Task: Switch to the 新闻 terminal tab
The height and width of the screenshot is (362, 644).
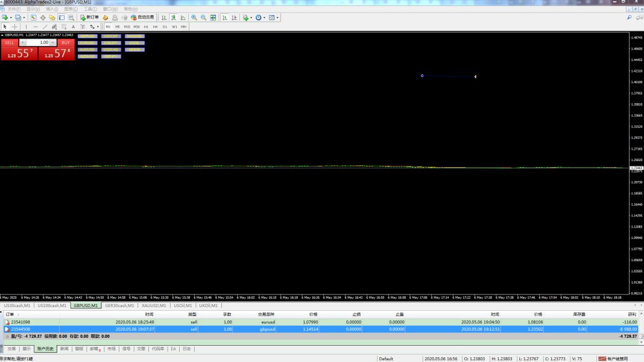Action: tap(64, 349)
